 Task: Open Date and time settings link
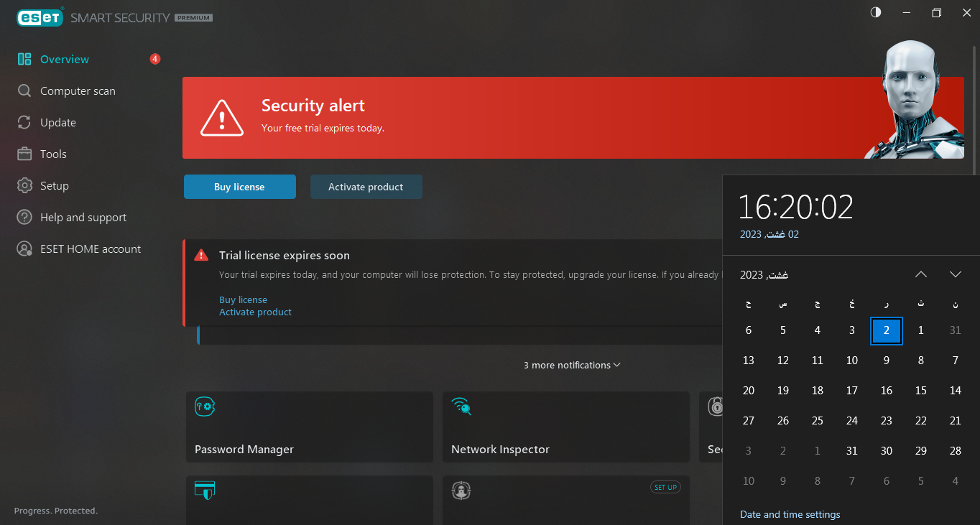coord(790,514)
